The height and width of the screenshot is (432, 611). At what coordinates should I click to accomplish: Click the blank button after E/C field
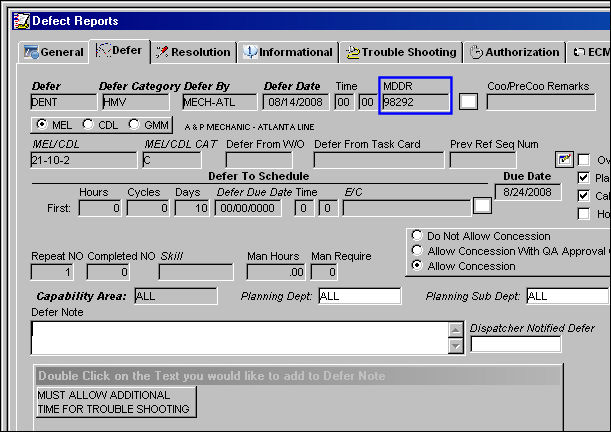(x=482, y=205)
